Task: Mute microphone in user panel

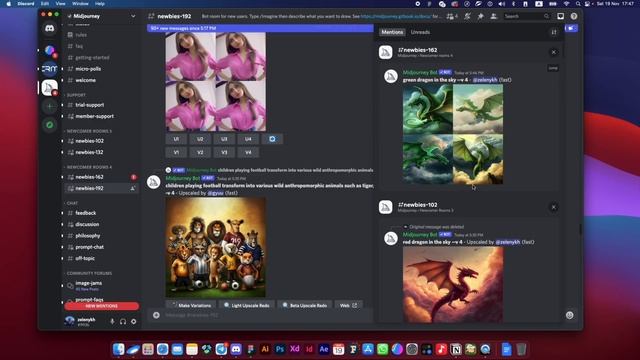Action: click(112, 322)
